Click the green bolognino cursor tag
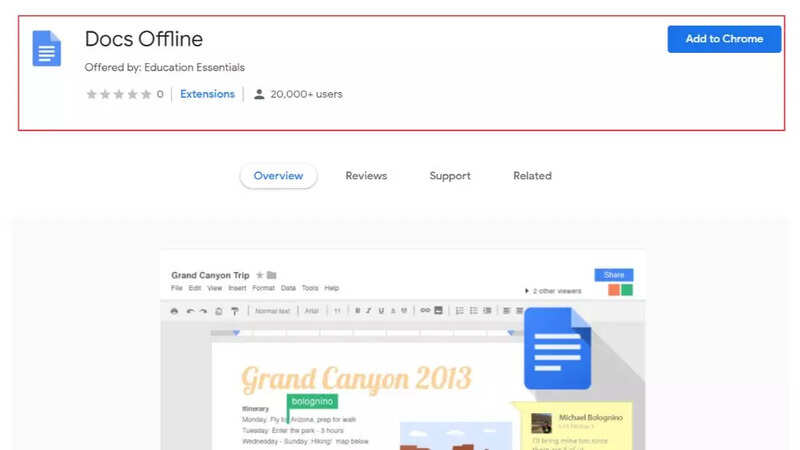This screenshot has width=800, height=450. [312, 402]
